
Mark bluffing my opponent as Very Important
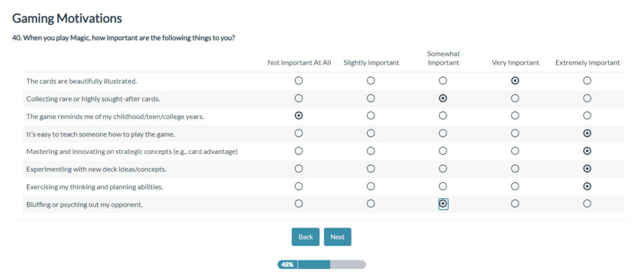point(515,204)
